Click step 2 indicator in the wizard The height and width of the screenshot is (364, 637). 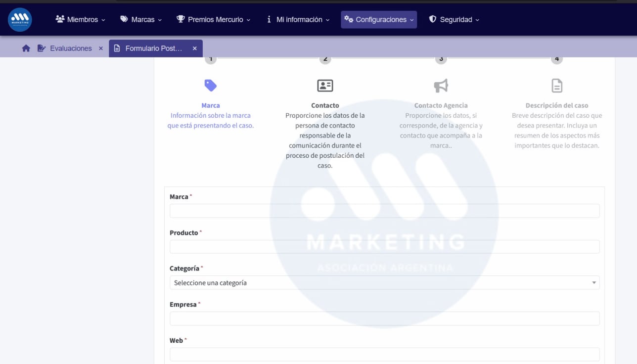pos(325,58)
